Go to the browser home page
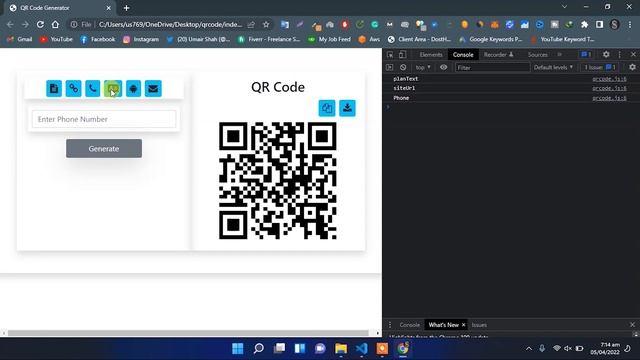 [55, 24]
